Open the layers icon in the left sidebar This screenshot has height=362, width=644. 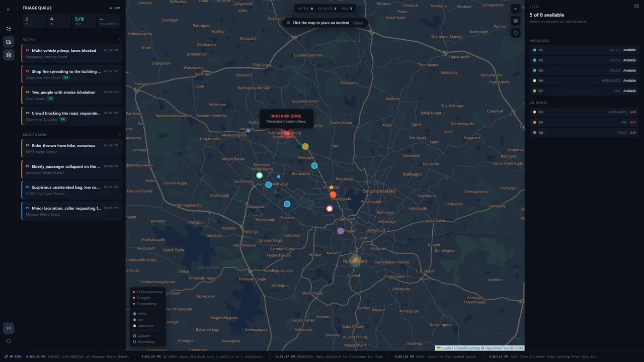point(9,55)
